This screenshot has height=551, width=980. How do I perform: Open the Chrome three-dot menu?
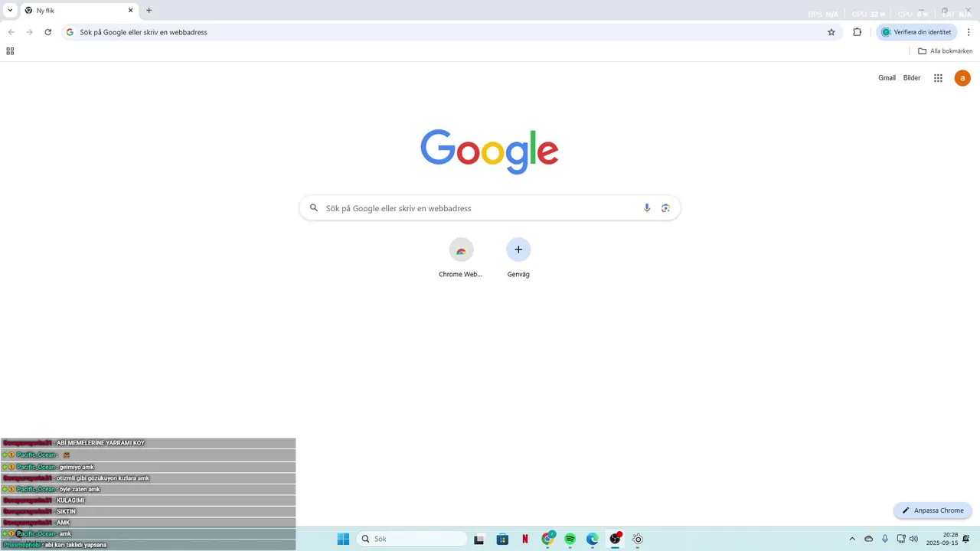click(x=969, y=32)
